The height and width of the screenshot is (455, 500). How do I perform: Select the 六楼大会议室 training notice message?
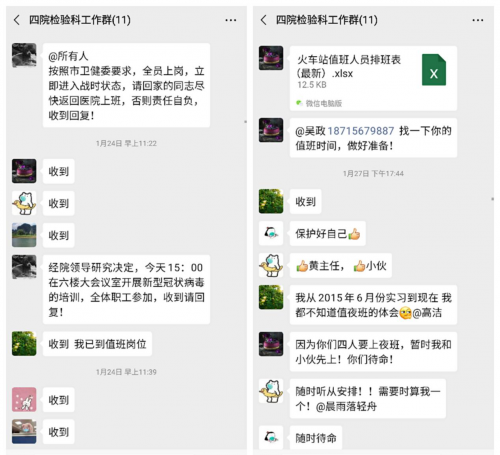(126, 289)
